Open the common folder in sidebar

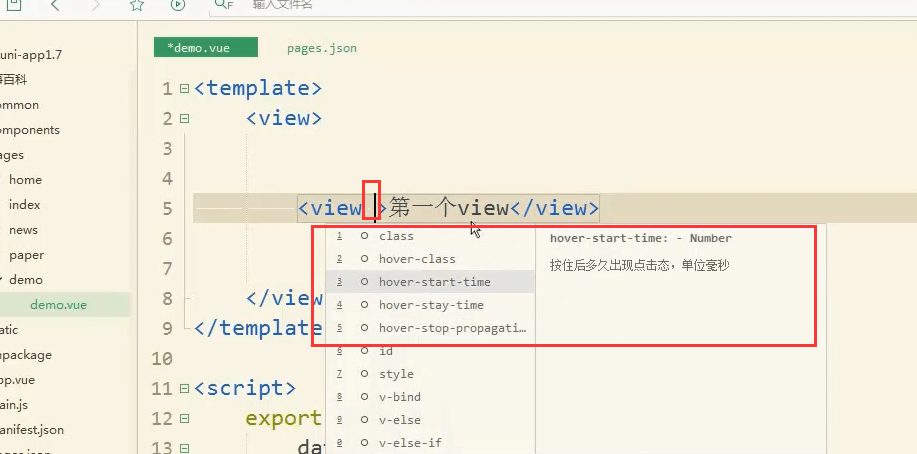[19, 105]
